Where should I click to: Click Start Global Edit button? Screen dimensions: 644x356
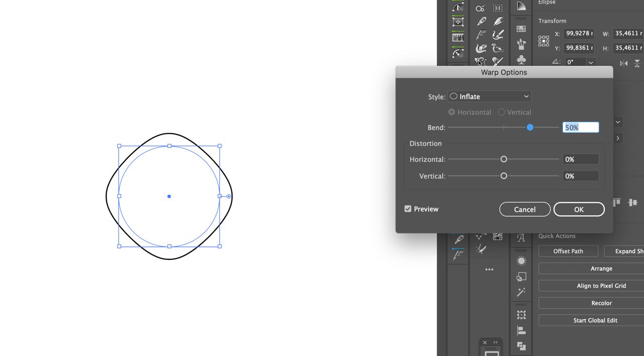591,320
